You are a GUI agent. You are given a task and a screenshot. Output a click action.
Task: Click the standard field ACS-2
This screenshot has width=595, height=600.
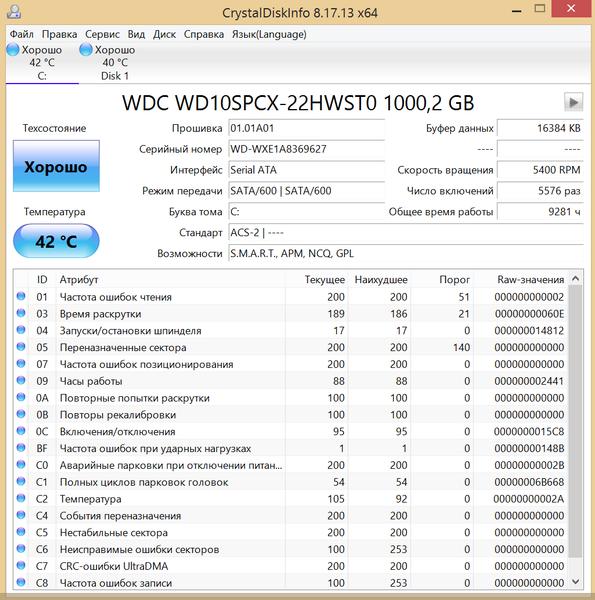point(406,233)
